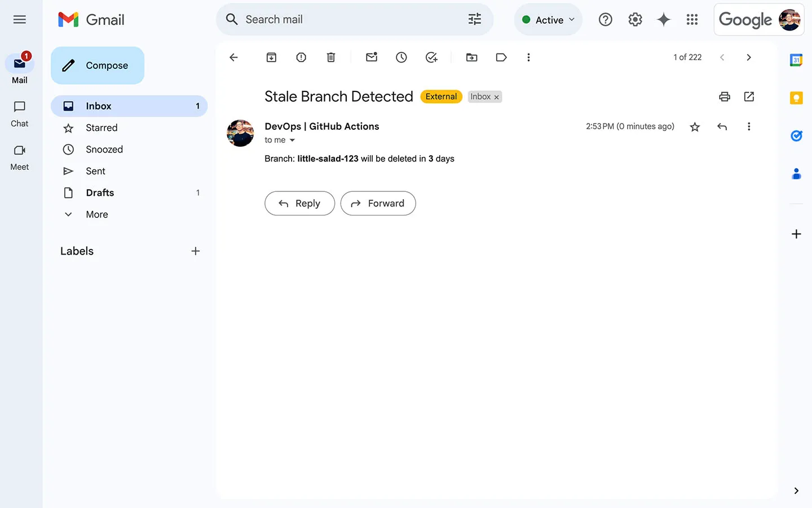This screenshot has width=812, height=508.
Task: Toggle the main menu hamburger button
Action: point(20,20)
